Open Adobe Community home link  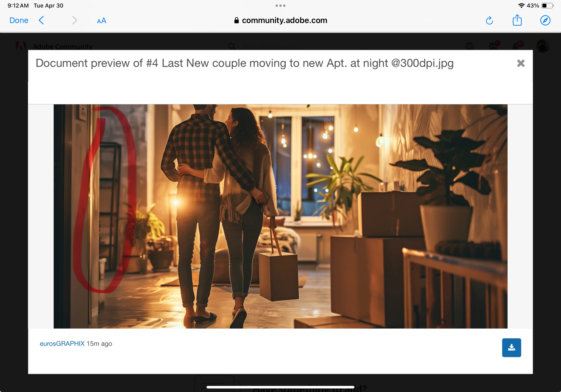click(62, 47)
